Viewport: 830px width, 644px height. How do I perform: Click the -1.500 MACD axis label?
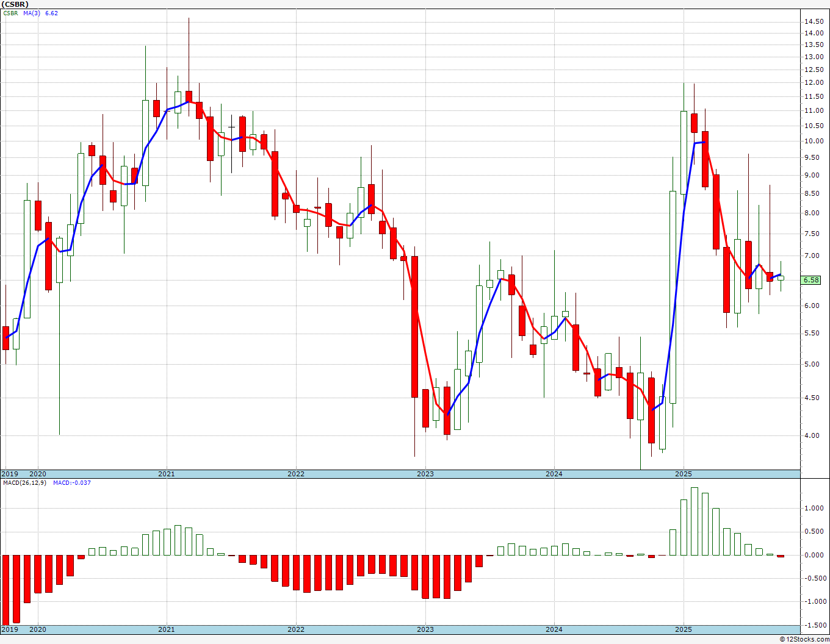point(815,625)
